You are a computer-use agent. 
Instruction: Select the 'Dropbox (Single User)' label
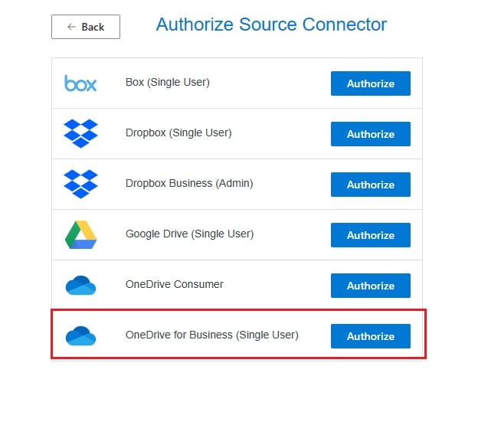(x=178, y=133)
